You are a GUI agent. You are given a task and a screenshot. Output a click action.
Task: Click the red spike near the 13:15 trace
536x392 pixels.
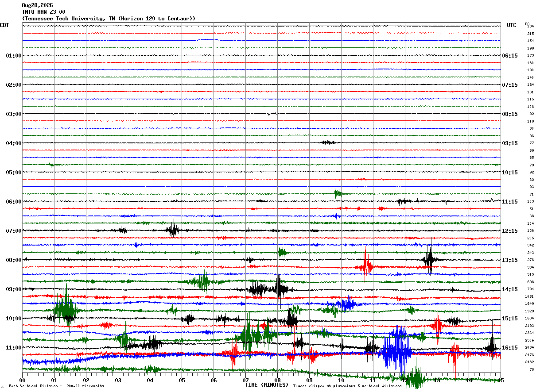366,265
